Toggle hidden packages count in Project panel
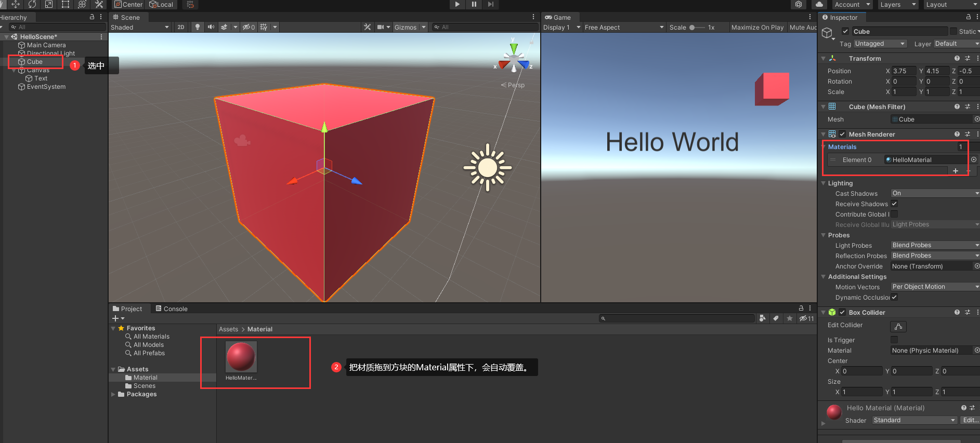 tap(807, 318)
